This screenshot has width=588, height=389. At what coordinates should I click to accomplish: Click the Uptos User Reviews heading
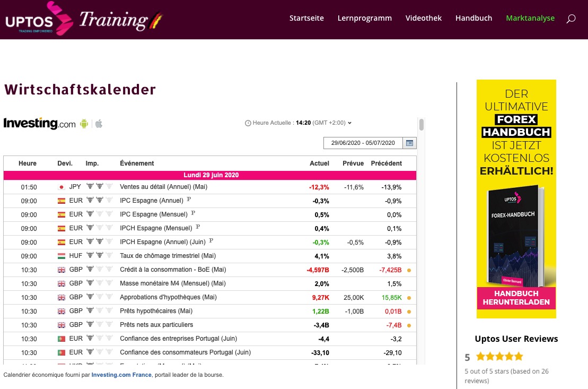tap(516, 339)
